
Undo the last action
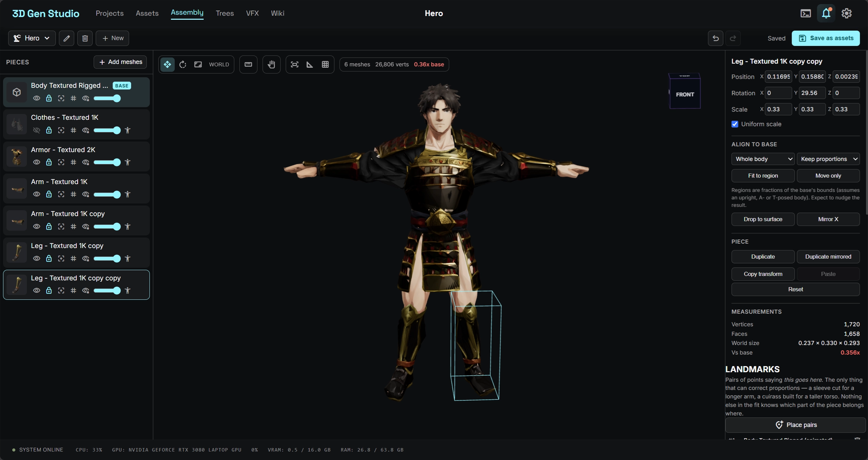pos(715,38)
